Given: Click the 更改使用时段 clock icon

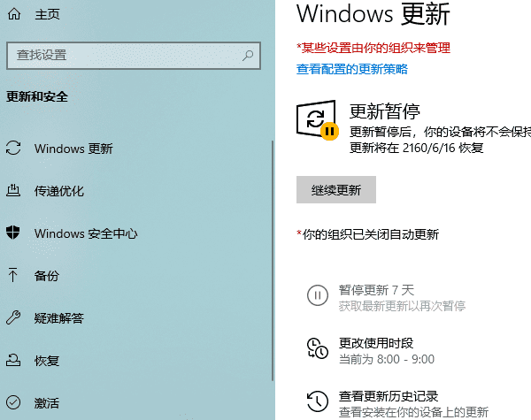Looking at the screenshot, I should click(318, 348).
